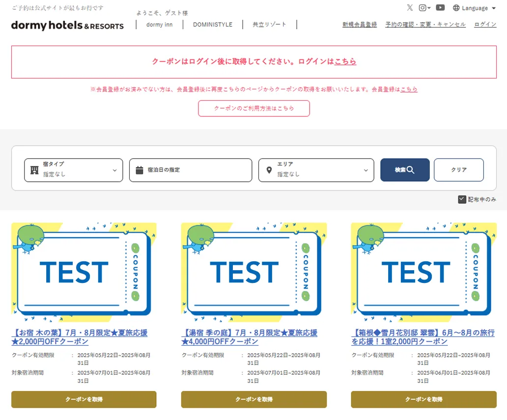Click the calendar icon in date field
Screen dimensions: 507x420
point(140,170)
